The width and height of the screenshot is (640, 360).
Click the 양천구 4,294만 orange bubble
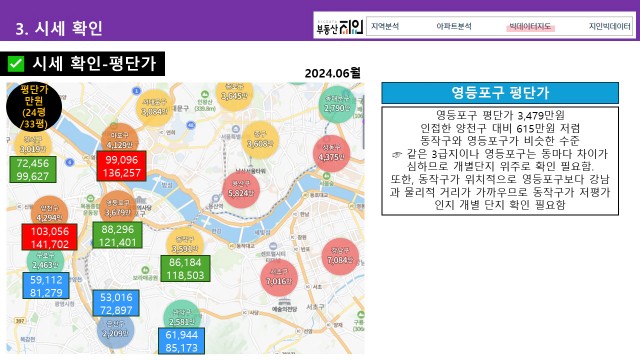tap(49, 213)
